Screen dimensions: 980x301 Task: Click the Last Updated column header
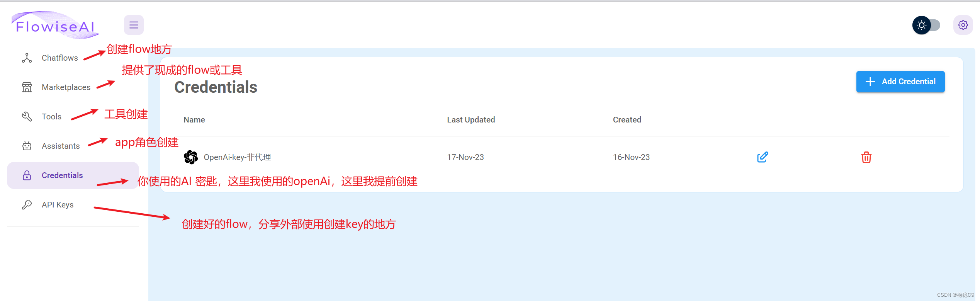pos(471,120)
